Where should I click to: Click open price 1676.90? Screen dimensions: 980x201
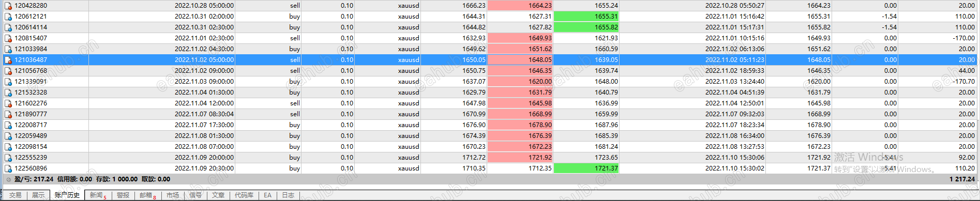[474, 125]
